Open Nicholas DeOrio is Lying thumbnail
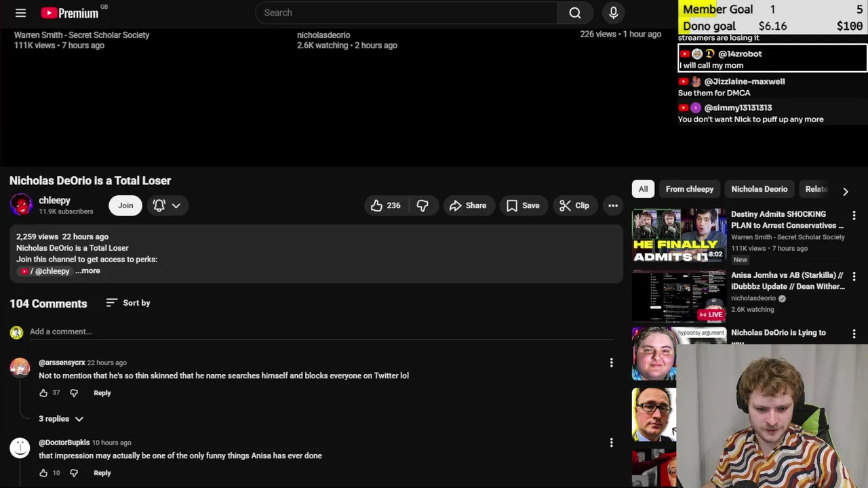 tap(654, 354)
